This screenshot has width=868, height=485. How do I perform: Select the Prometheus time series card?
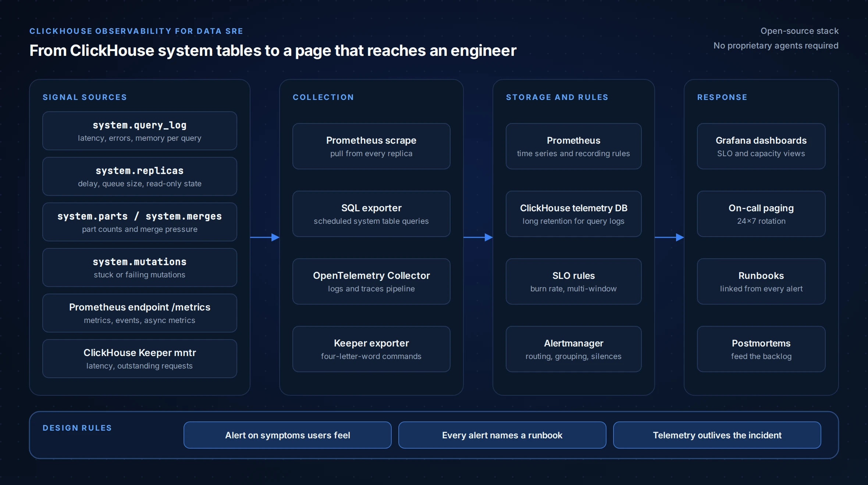click(x=574, y=146)
